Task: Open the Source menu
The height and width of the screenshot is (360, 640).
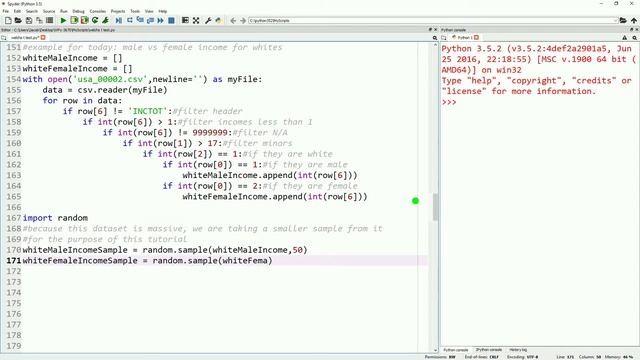Action: coord(49,11)
